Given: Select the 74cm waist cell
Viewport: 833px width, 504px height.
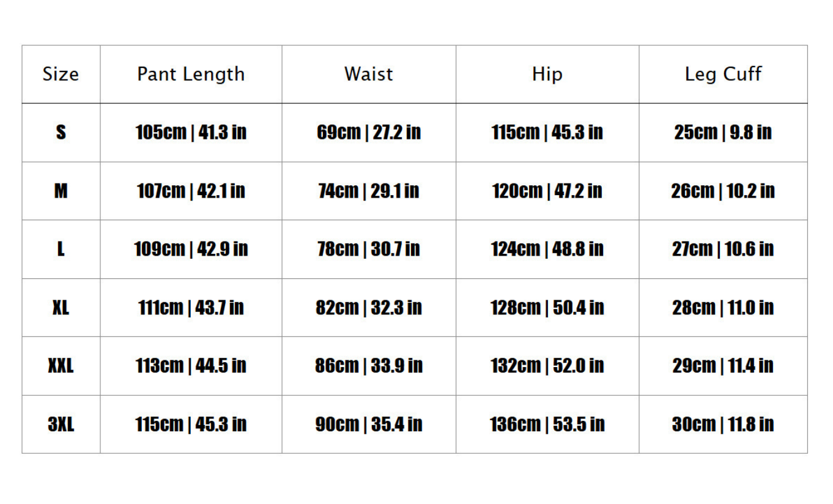Looking at the screenshot, I should point(368,191).
